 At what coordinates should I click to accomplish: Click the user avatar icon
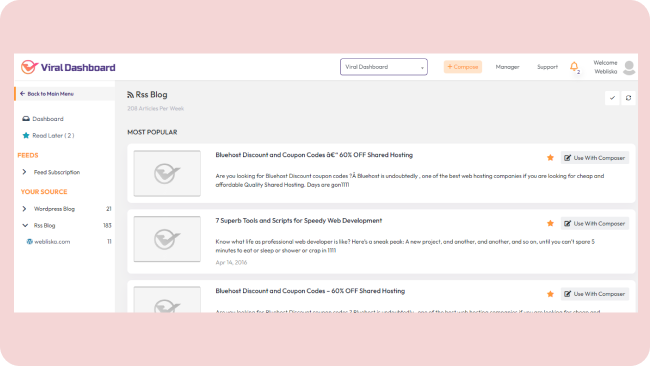(629, 67)
